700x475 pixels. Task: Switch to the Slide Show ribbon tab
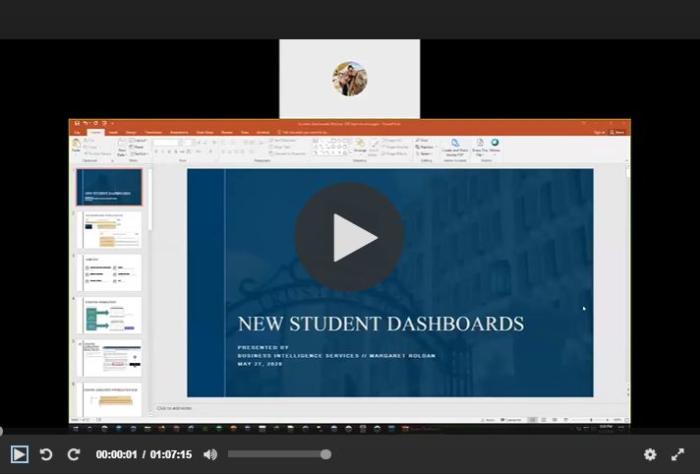pyautogui.click(x=204, y=133)
